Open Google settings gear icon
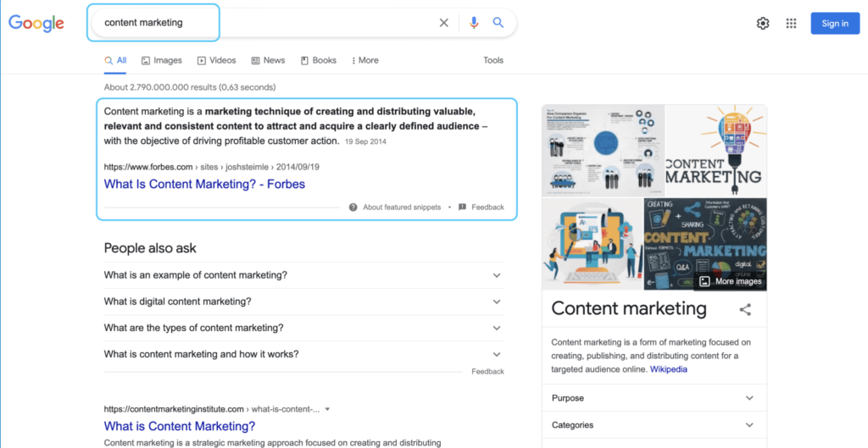The image size is (868, 448). click(763, 24)
